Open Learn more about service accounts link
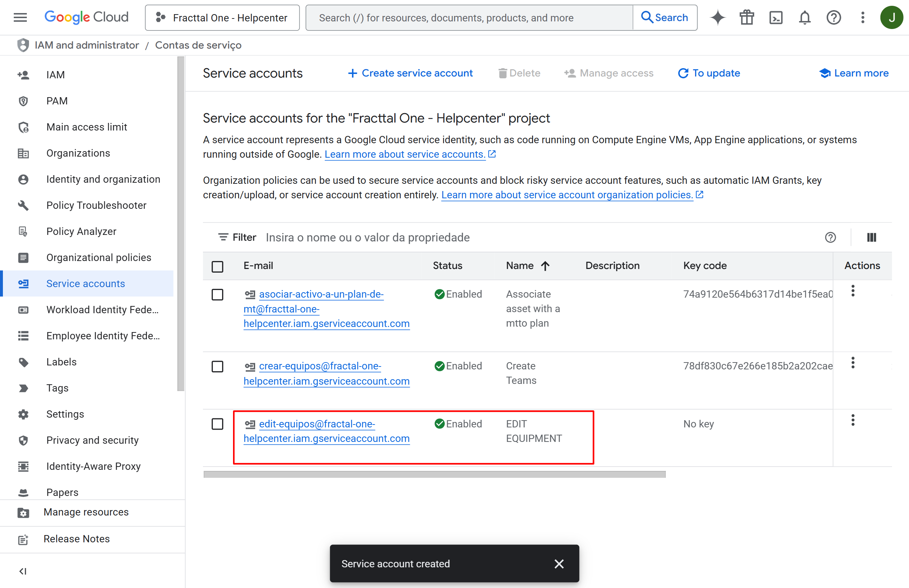This screenshot has height=588, width=909. pos(405,154)
